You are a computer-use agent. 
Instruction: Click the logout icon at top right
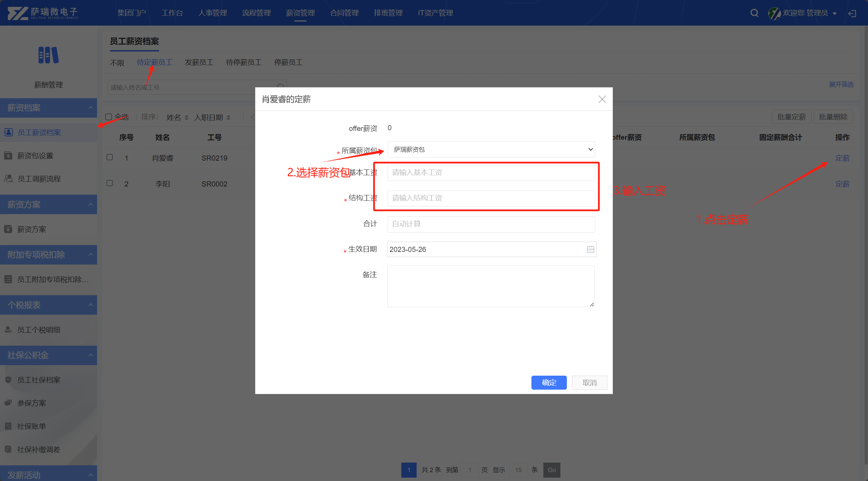(852, 13)
